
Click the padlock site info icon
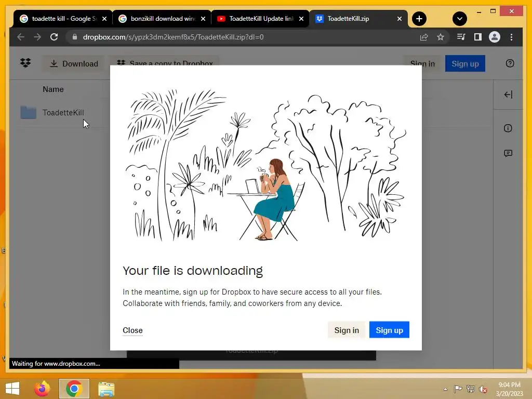coord(75,37)
